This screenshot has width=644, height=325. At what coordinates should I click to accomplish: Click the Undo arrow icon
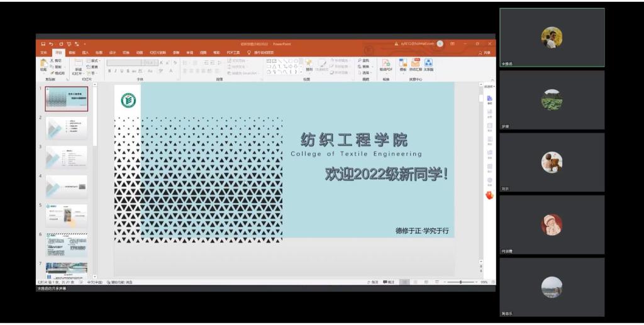click(x=52, y=44)
